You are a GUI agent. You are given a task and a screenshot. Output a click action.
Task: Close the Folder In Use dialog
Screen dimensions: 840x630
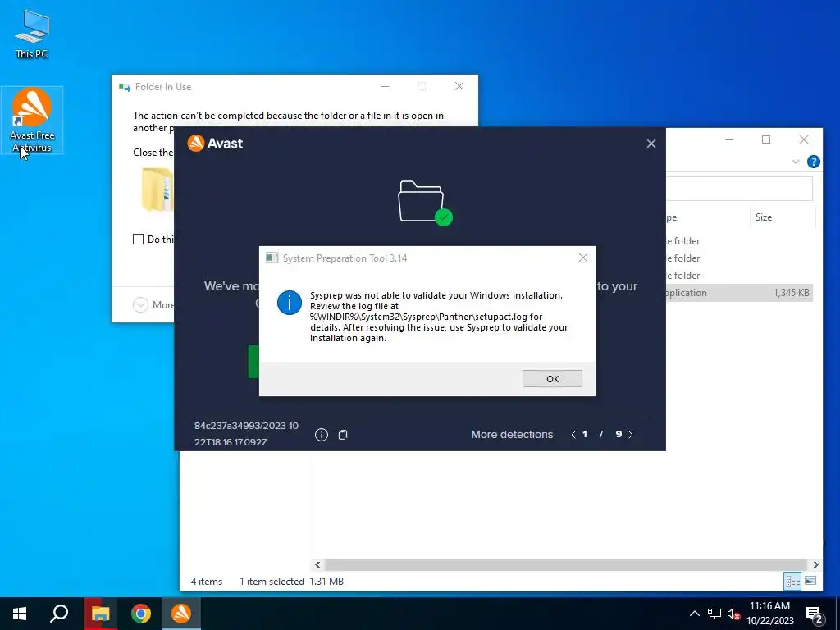(459, 86)
